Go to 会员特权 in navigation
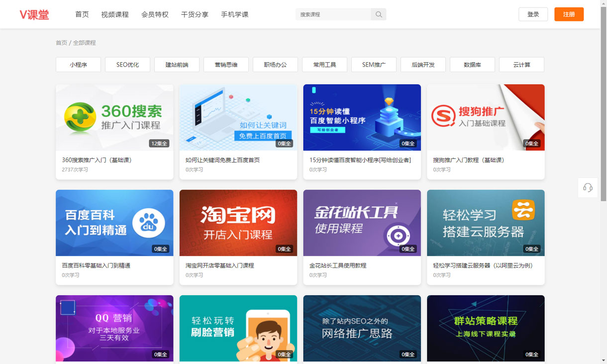This screenshot has width=607, height=364. (155, 14)
